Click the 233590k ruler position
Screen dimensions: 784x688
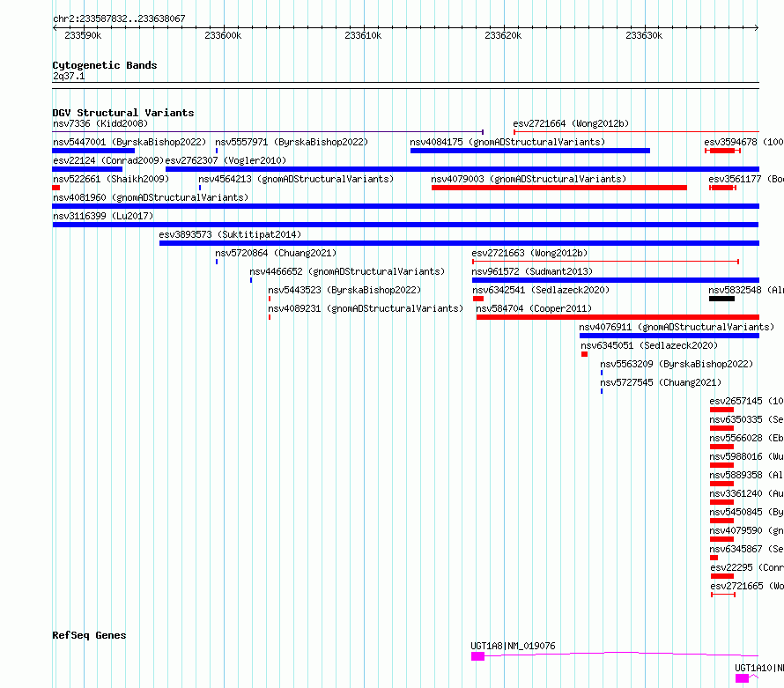(83, 35)
